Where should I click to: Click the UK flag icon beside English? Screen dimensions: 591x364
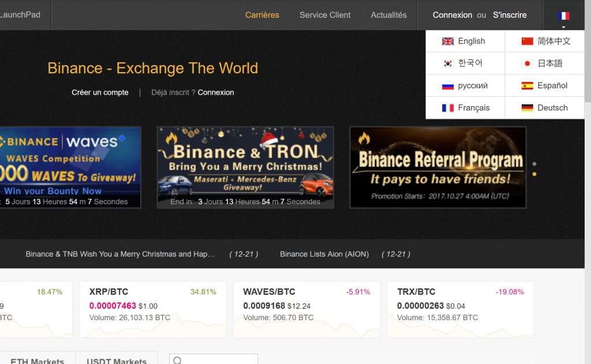(447, 42)
